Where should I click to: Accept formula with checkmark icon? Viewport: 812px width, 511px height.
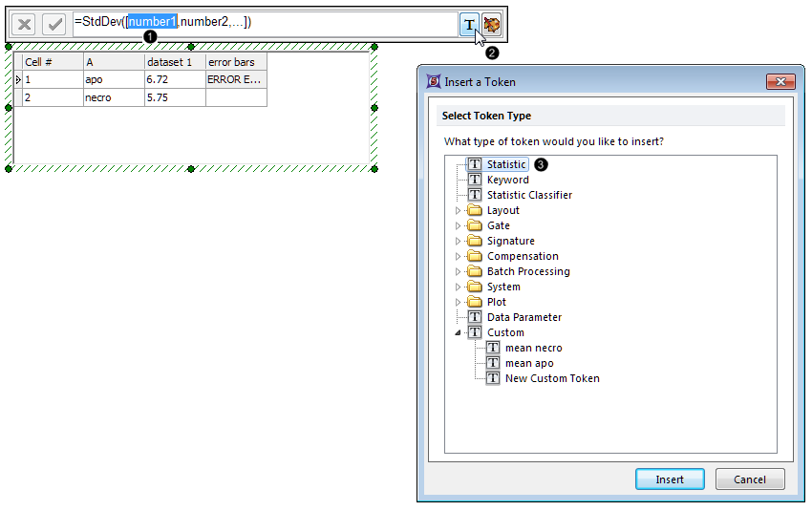pos(53,25)
